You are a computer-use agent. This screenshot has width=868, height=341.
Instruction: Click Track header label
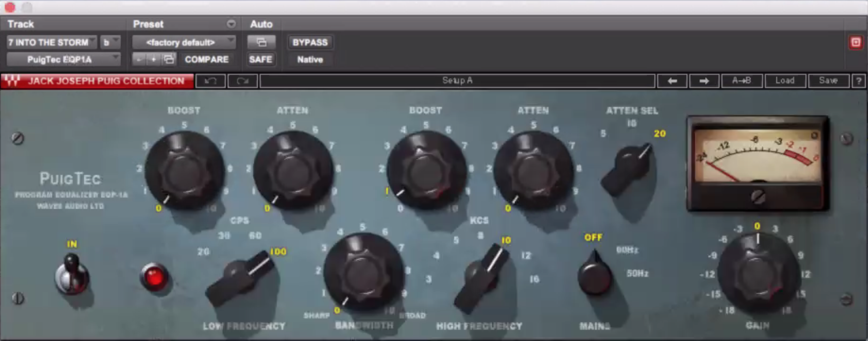21,24
